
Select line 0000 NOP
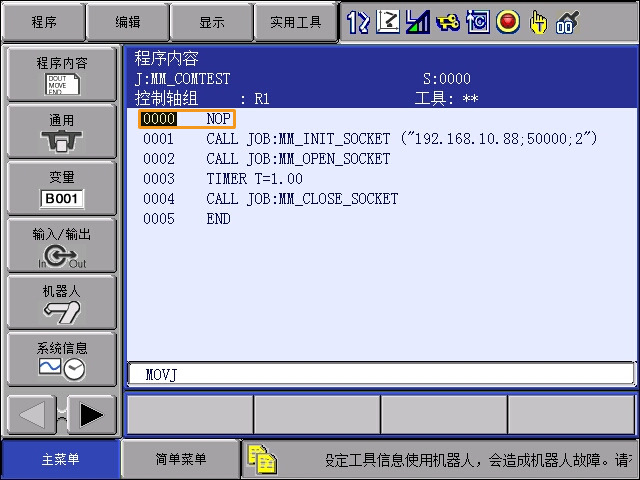point(187,119)
